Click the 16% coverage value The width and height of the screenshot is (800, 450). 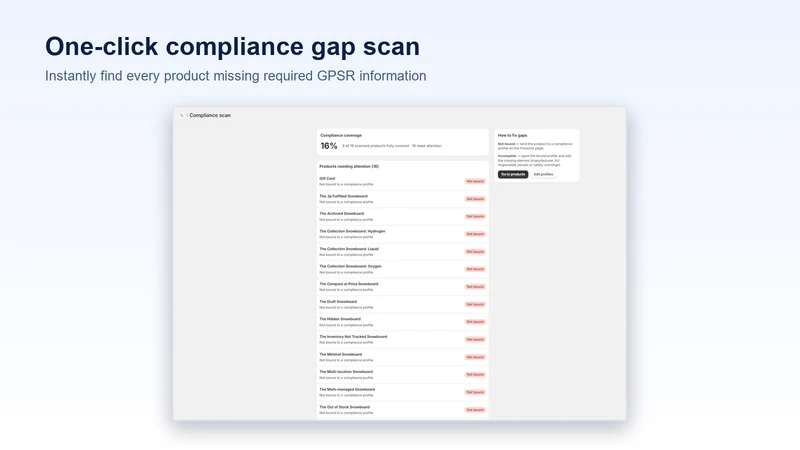[329, 146]
